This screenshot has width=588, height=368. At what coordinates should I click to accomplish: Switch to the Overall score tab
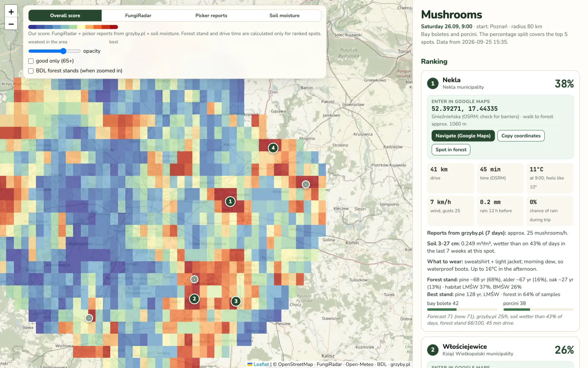point(65,15)
